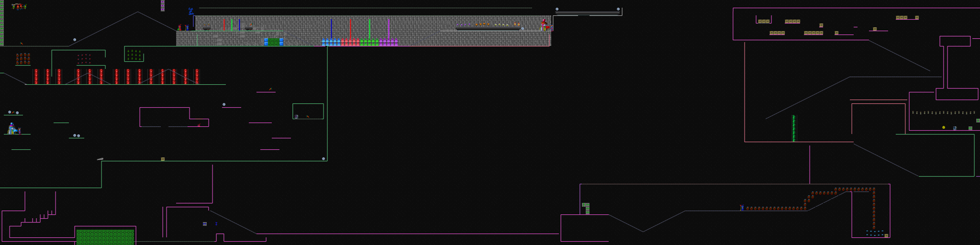Click the green vertical vine ladder

794,128
